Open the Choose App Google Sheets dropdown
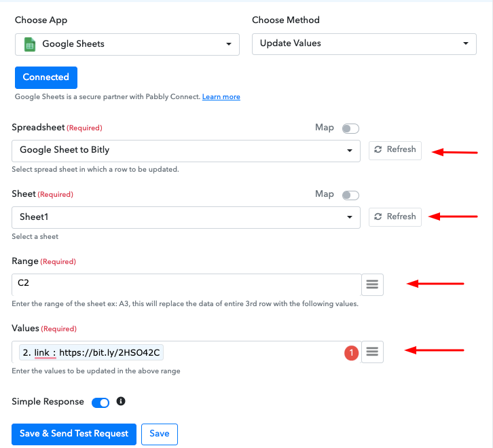 coord(127,44)
